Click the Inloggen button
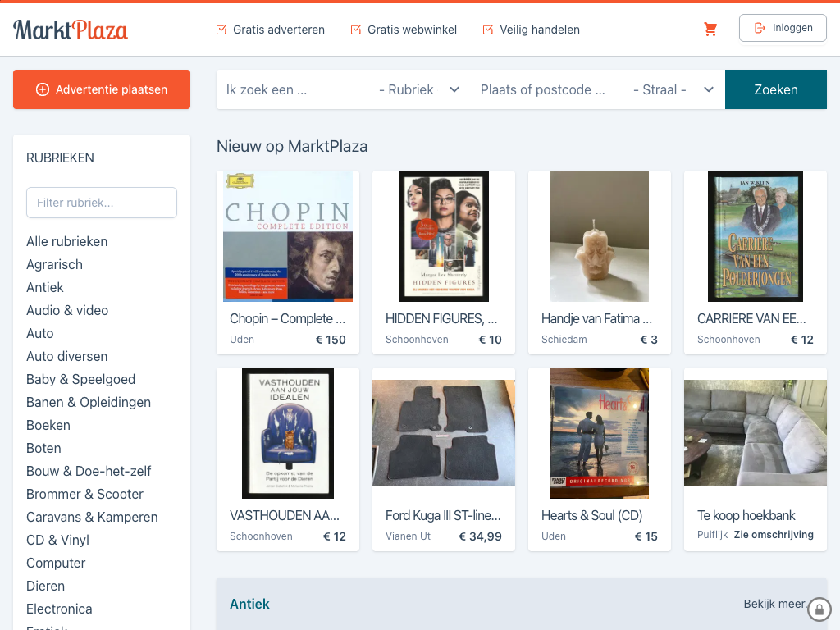This screenshot has width=840, height=630. pyautogui.click(x=782, y=28)
